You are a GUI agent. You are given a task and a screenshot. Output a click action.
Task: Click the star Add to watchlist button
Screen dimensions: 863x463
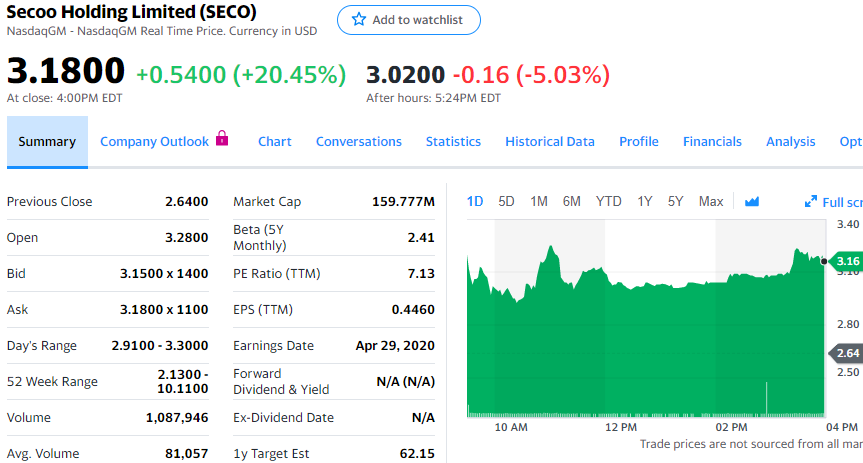click(x=408, y=20)
